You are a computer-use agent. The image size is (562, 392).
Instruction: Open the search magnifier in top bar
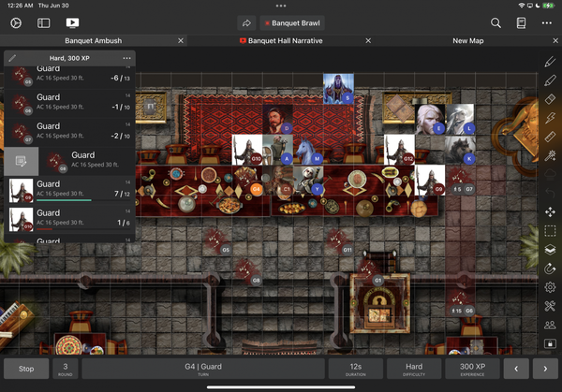[495, 22]
